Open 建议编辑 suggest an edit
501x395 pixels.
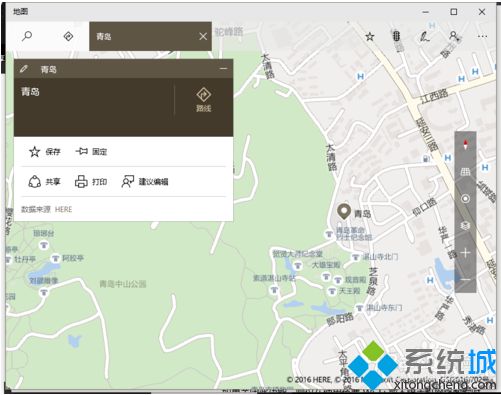coord(145,182)
